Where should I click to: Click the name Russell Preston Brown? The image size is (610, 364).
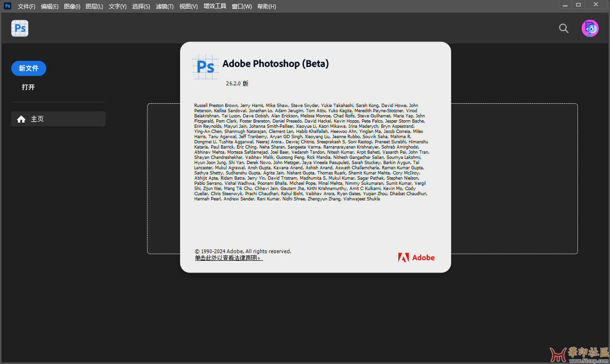point(216,106)
